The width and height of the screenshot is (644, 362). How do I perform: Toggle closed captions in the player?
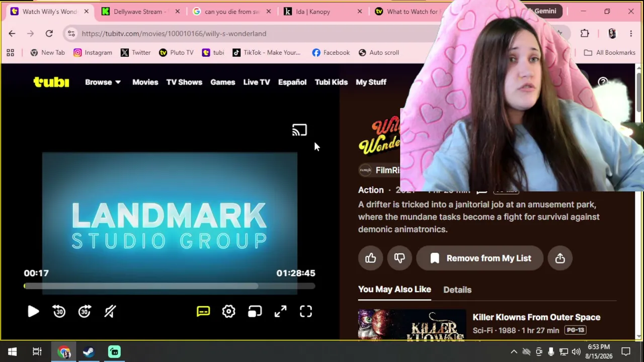[203, 312]
